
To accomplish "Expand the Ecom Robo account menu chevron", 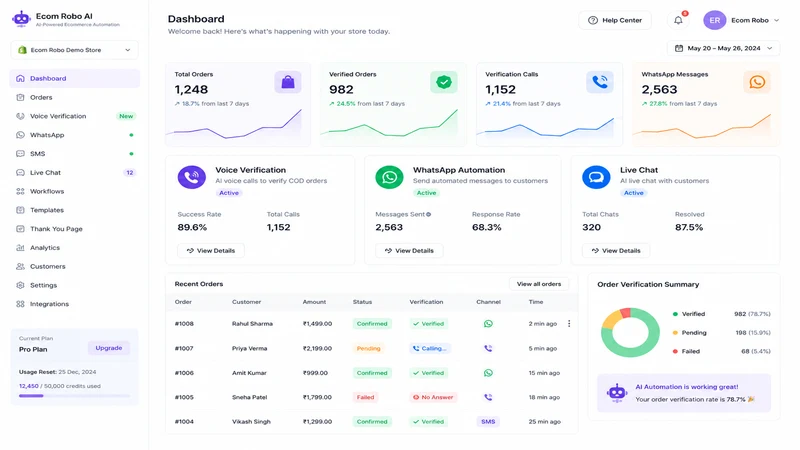I will pyautogui.click(x=776, y=20).
